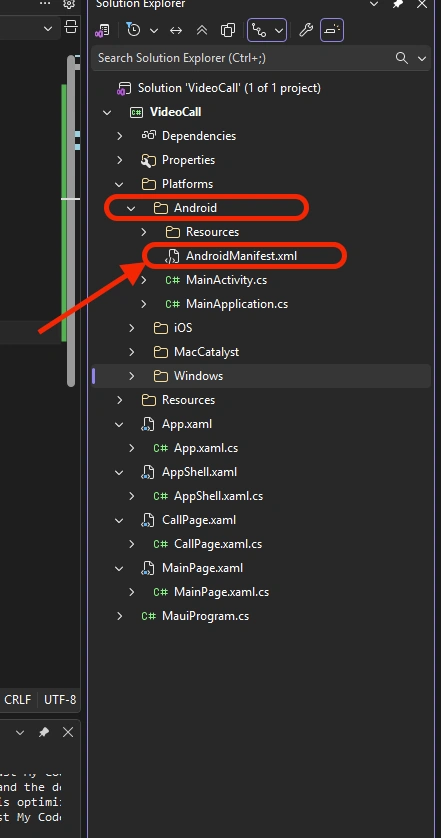Switch between solutions and folder views icon

(102, 30)
